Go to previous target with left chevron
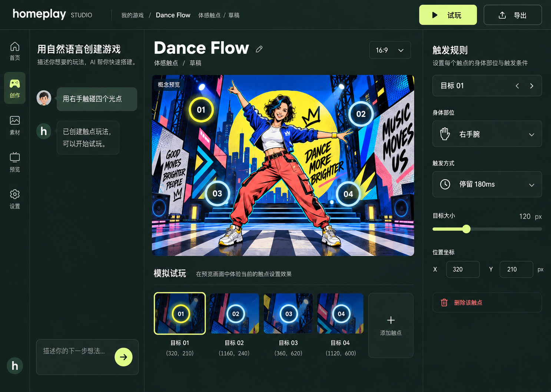 [x=517, y=86]
